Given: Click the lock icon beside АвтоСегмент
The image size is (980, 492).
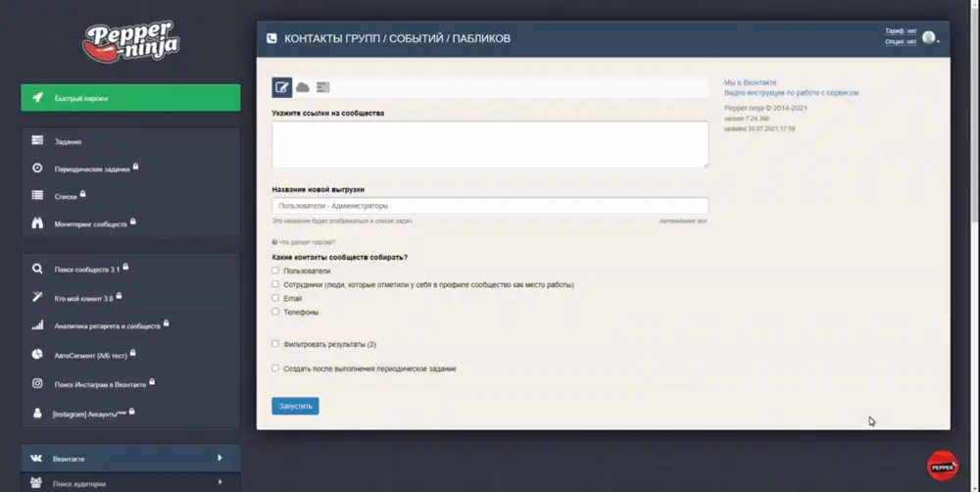Looking at the screenshot, I should [x=133, y=353].
